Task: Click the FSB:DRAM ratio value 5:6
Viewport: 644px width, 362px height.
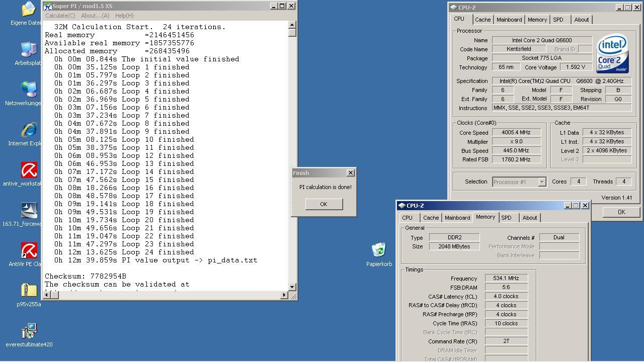Action: 506,287
